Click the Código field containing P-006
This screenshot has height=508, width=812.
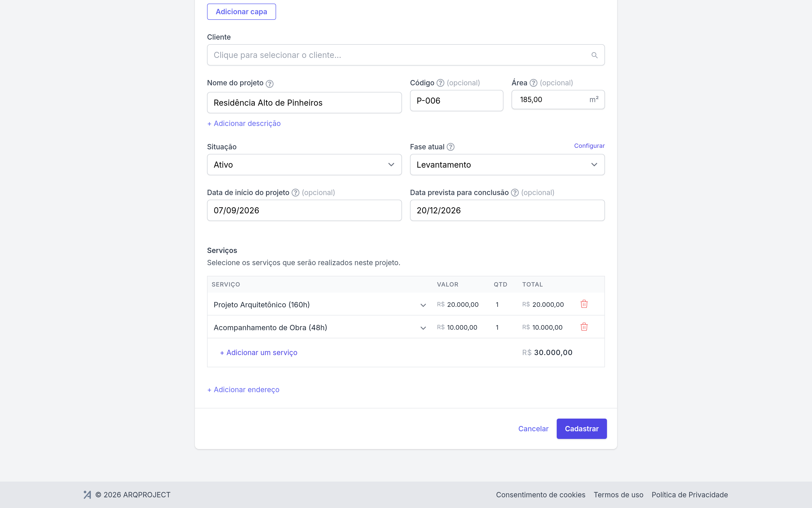(x=456, y=101)
